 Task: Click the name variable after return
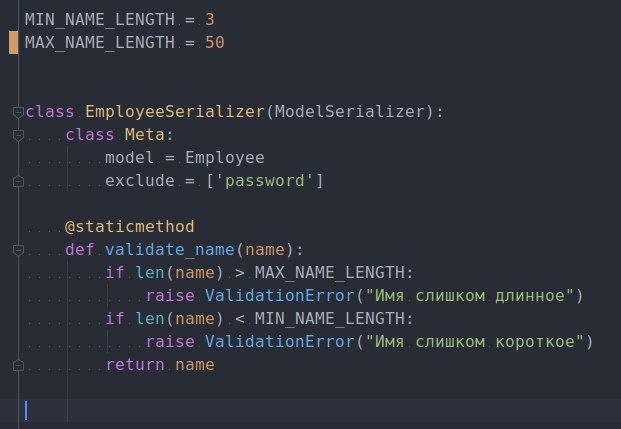point(195,364)
